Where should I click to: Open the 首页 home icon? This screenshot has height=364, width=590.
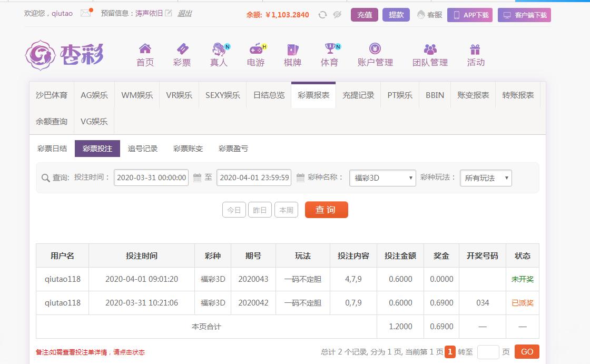coord(145,50)
